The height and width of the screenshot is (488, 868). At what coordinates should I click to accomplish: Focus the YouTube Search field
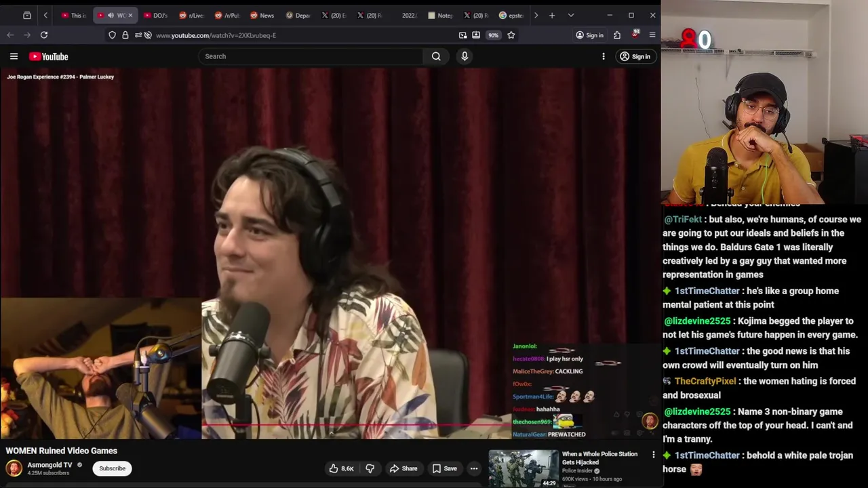(311, 56)
